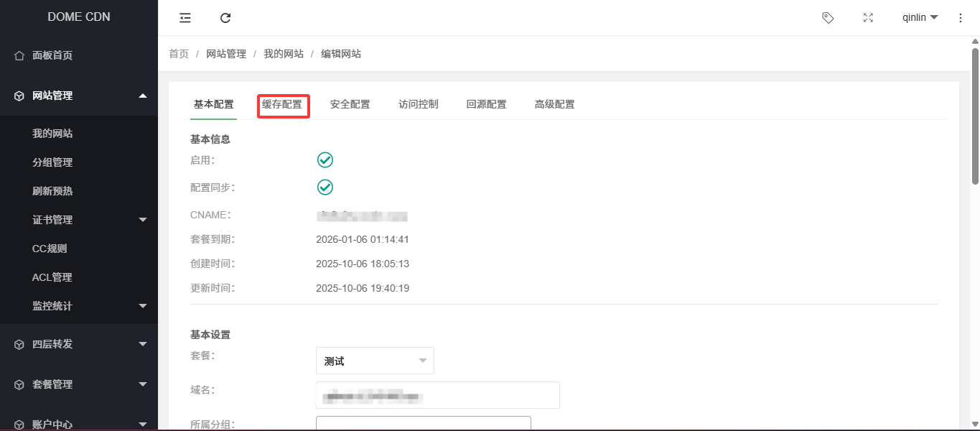Image resolution: width=980 pixels, height=431 pixels.
Task: Switch to the 安全配置 tab
Action: click(x=350, y=105)
